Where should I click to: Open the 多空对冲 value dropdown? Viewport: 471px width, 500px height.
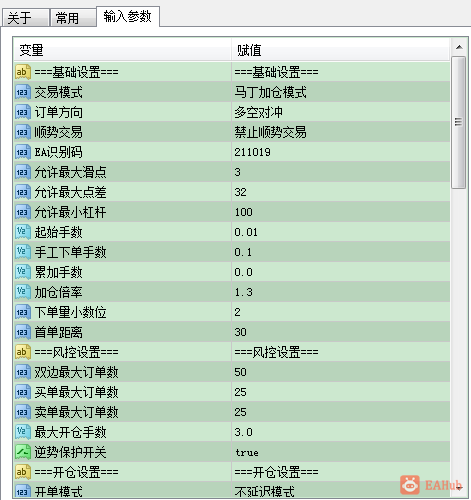pyautogui.click(x=341, y=112)
